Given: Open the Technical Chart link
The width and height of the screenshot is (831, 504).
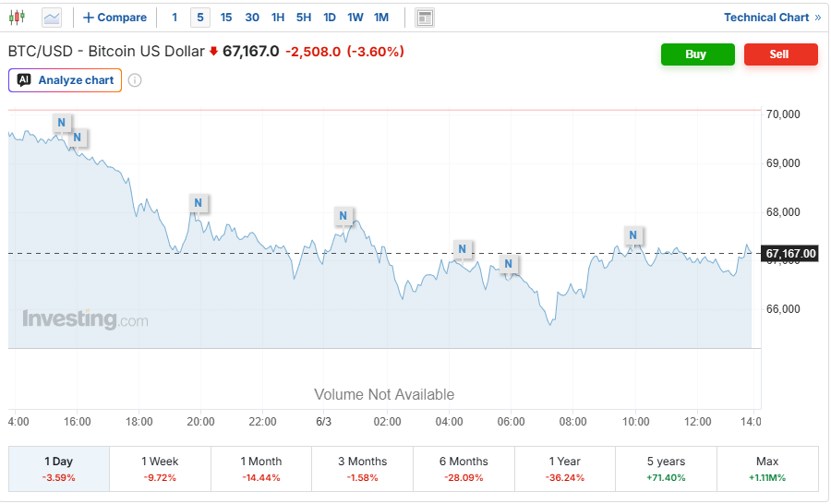Looking at the screenshot, I should tap(772, 18).
